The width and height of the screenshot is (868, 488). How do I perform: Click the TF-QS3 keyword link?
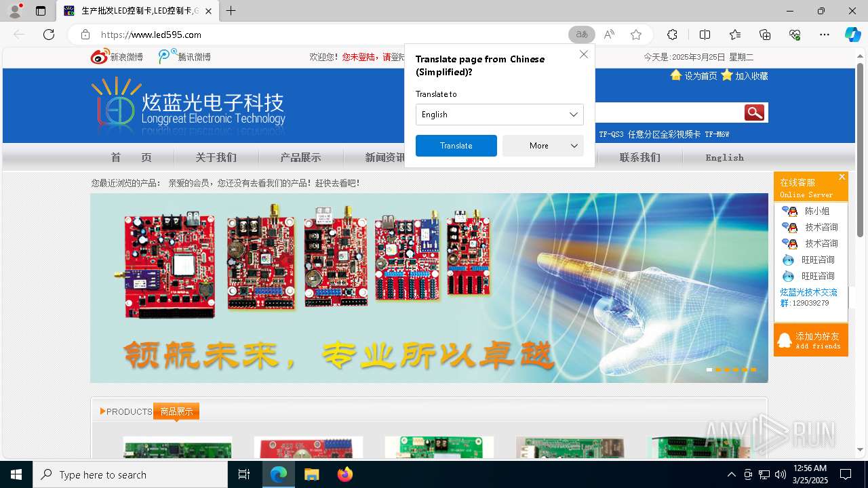click(611, 134)
